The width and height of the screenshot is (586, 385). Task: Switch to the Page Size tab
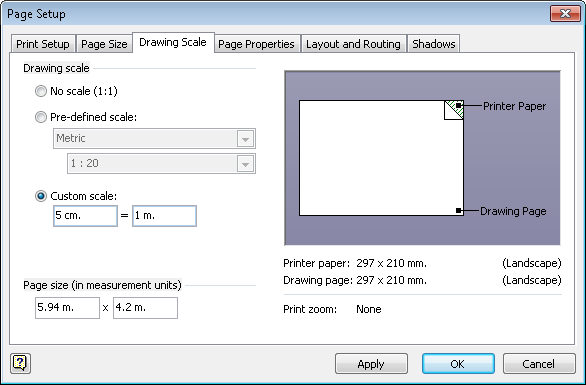pyautogui.click(x=104, y=44)
